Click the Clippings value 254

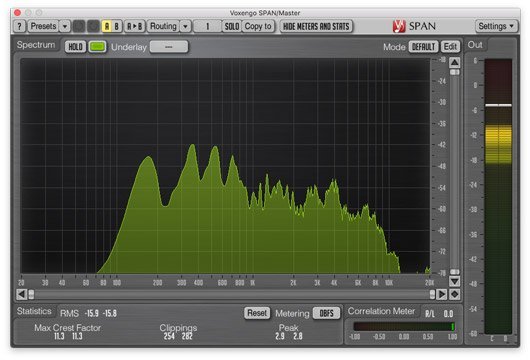169,336
